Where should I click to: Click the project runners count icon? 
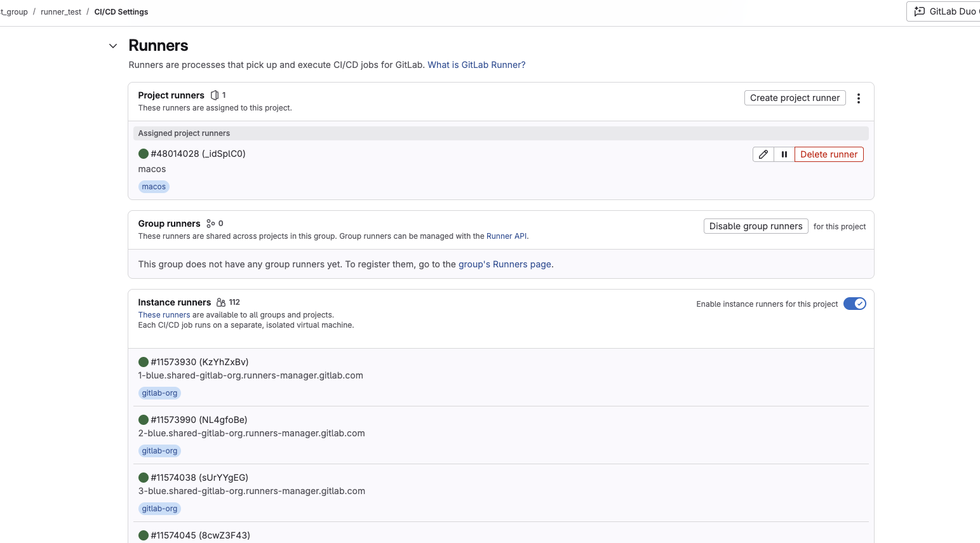click(x=215, y=95)
